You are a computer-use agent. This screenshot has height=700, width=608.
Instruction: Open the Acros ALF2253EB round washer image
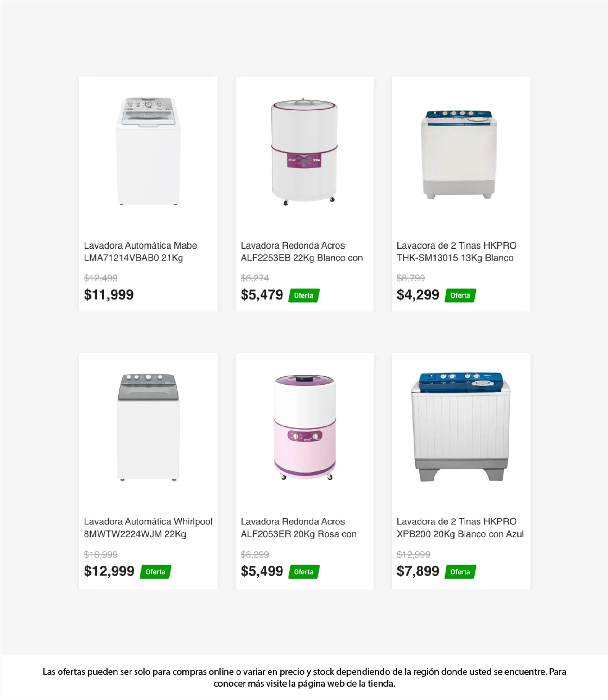pyautogui.click(x=304, y=152)
